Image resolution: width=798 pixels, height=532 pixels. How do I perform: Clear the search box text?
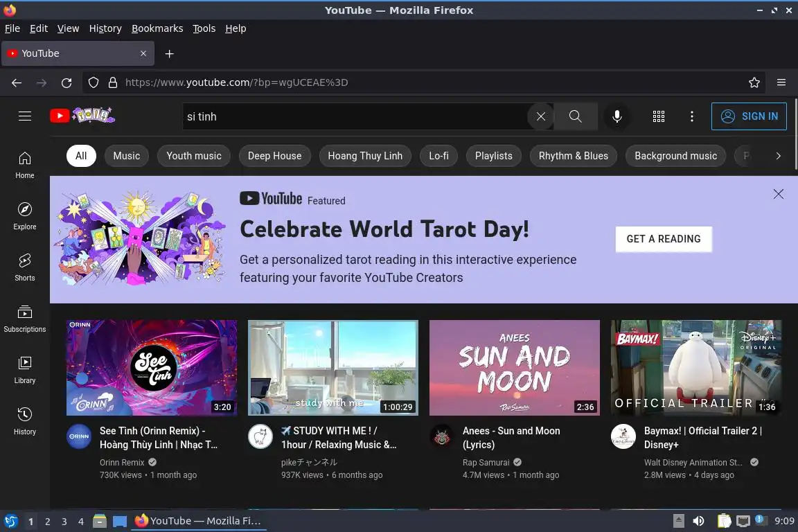click(x=540, y=116)
